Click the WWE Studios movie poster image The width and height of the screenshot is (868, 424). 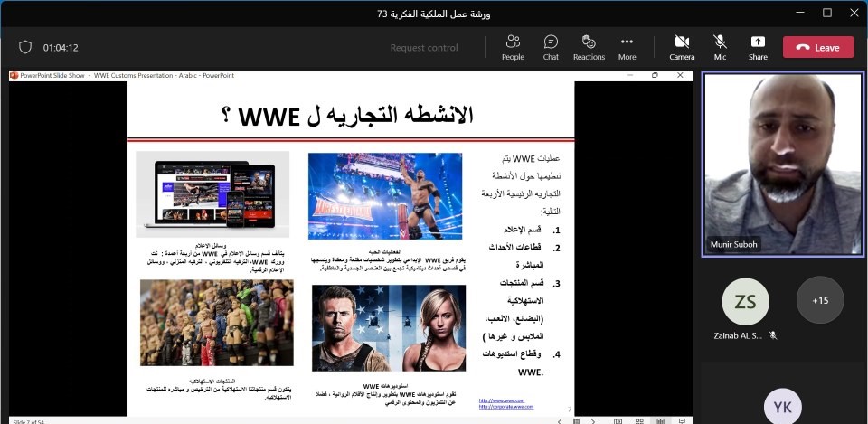click(389, 328)
